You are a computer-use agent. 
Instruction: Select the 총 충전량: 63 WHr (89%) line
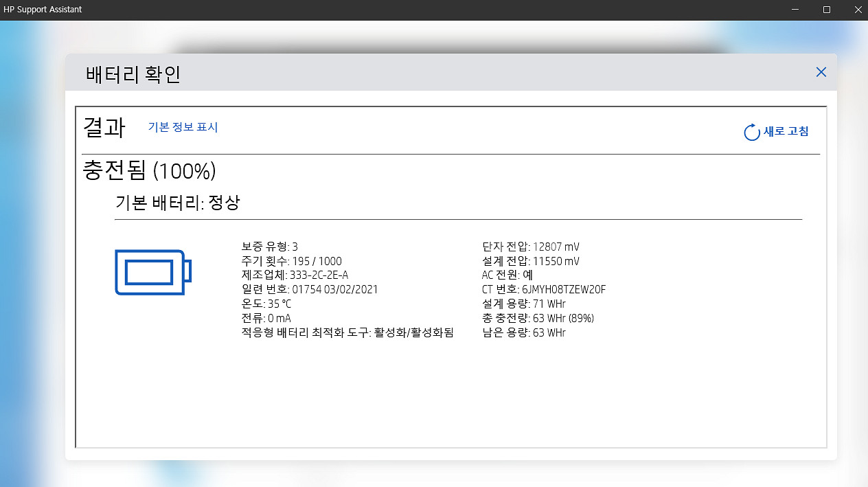coord(538,319)
